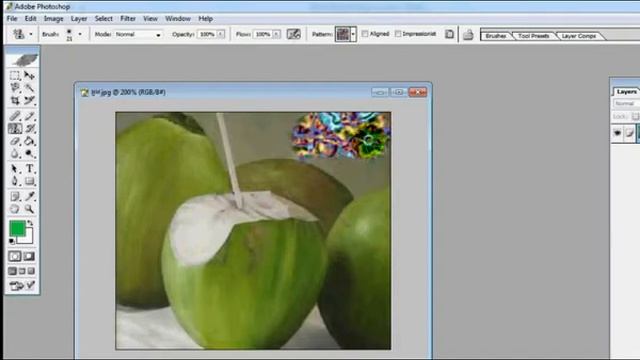Open the Brushes tab in palette well
This screenshot has width=640, height=360.
click(x=496, y=36)
